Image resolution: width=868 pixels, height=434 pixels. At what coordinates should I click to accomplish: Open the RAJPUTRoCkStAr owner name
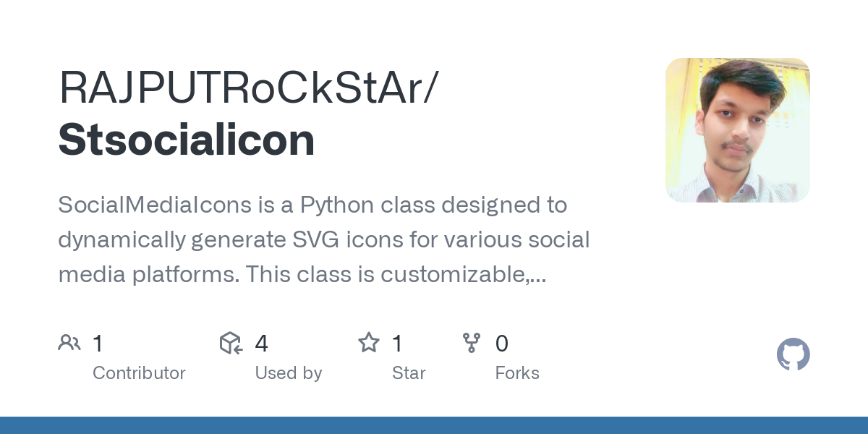(248, 88)
